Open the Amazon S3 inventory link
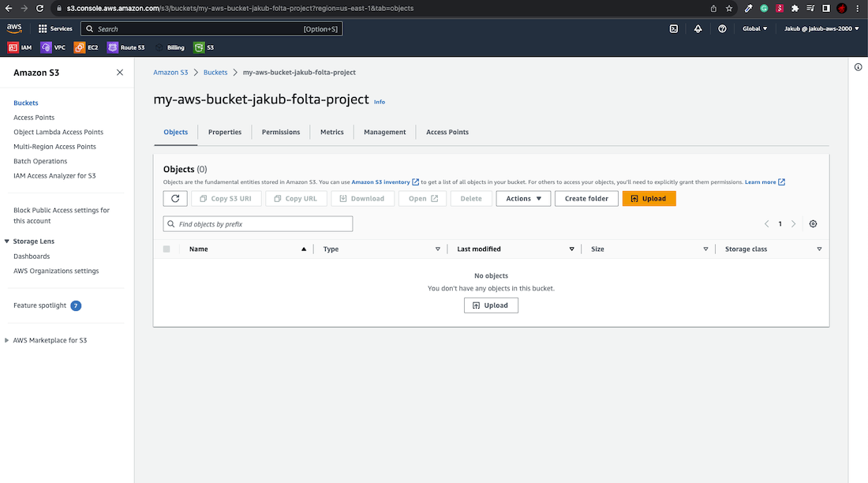Image resolution: width=868 pixels, height=483 pixels. point(380,182)
